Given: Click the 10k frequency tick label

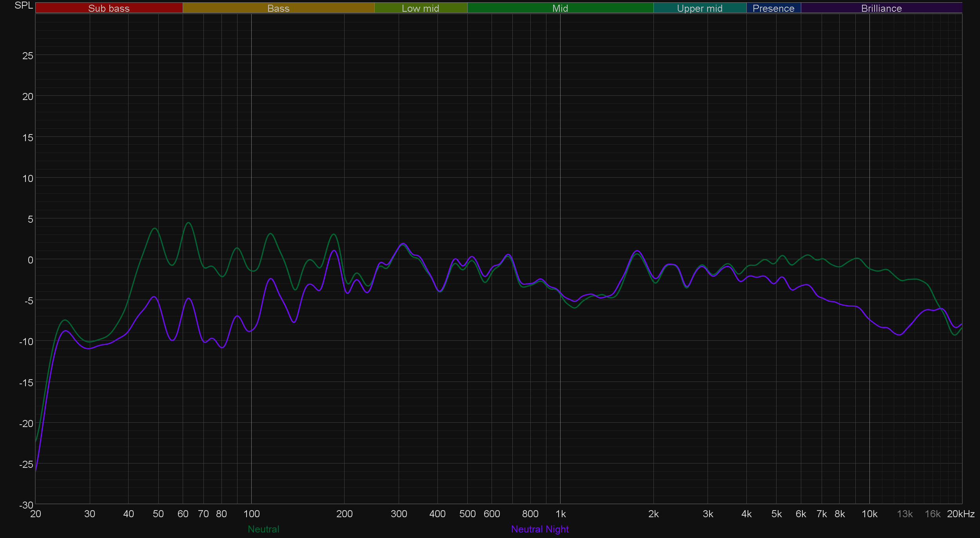Looking at the screenshot, I should coord(869,514).
